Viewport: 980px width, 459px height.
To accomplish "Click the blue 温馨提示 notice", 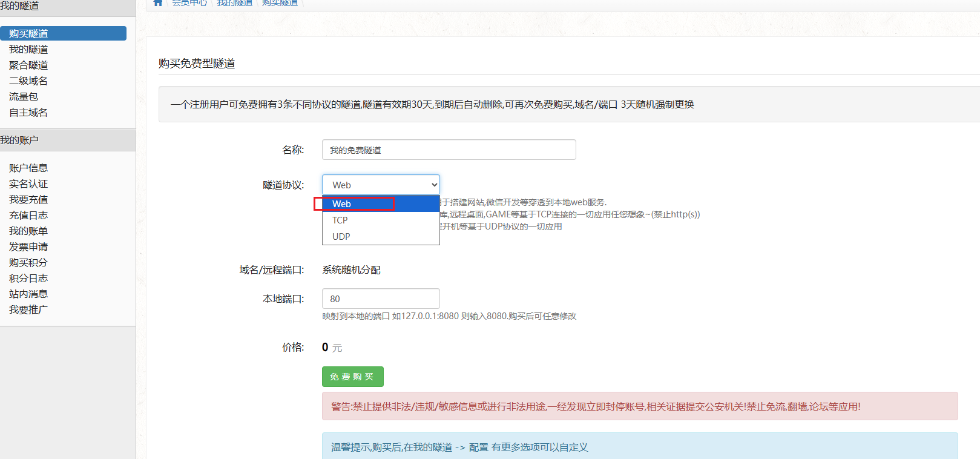I will (x=640, y=447).
